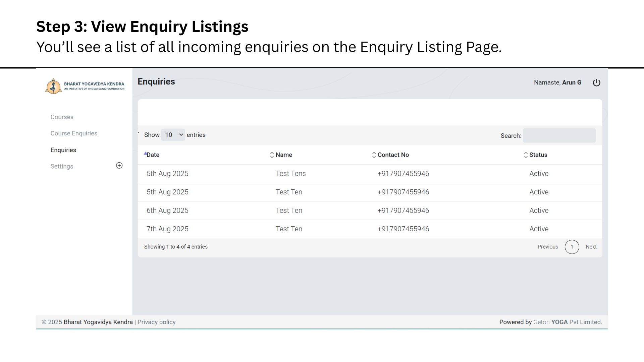Click the Search input field
The height and width of the screenshot is (362, 644).
pos(559,135)
